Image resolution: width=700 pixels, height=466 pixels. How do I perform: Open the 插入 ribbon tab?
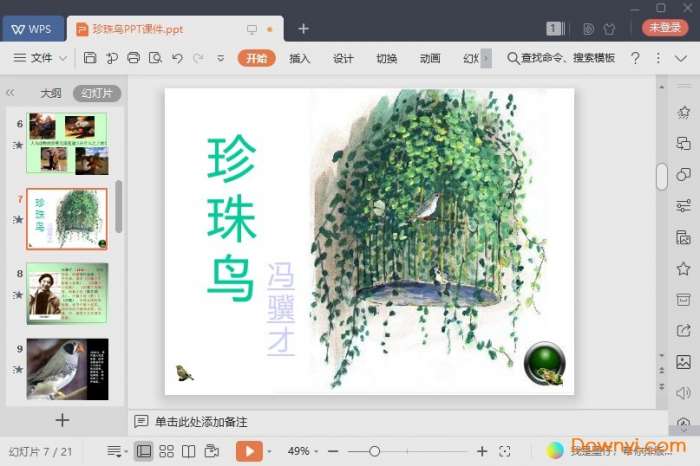click(300, 58)
